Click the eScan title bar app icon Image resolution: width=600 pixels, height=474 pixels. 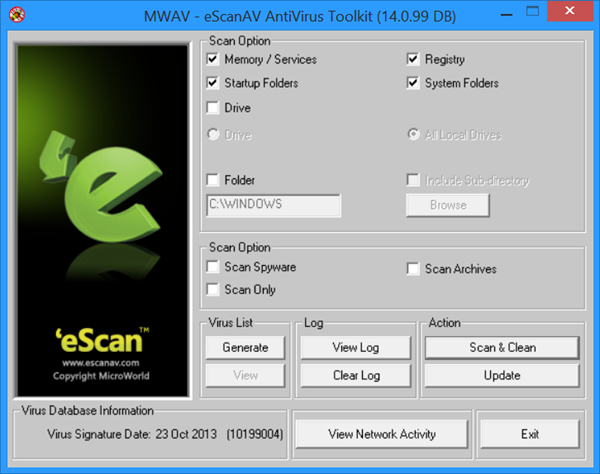click(16, 15)
